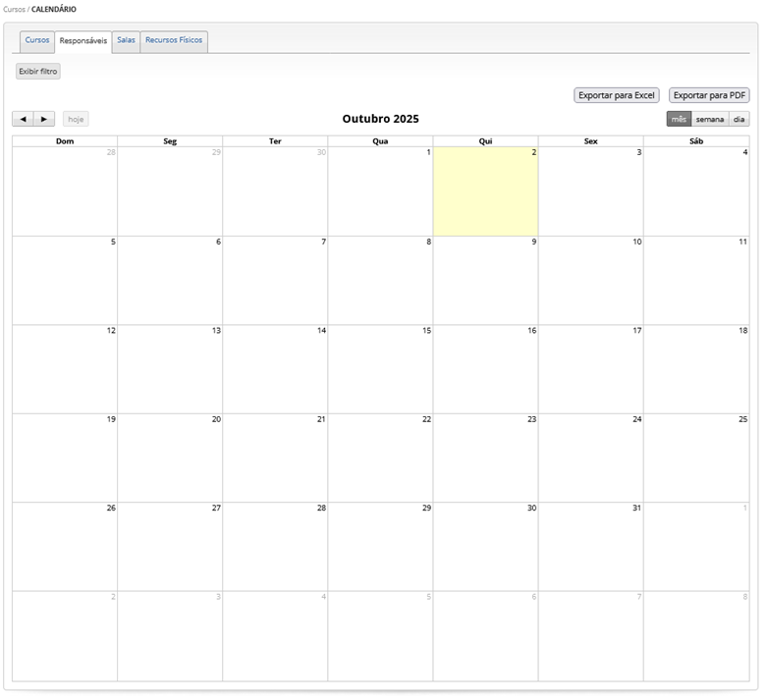The height and width of the screenshot is (700, 765).
Task: Toggle the mês calendar view
Action: 679,119
